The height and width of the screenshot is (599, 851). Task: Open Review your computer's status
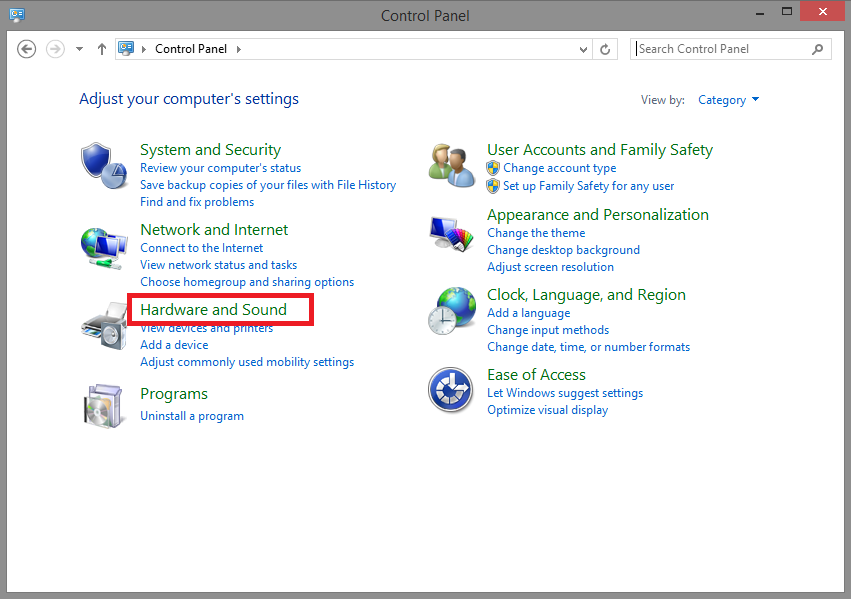point(220,168)
